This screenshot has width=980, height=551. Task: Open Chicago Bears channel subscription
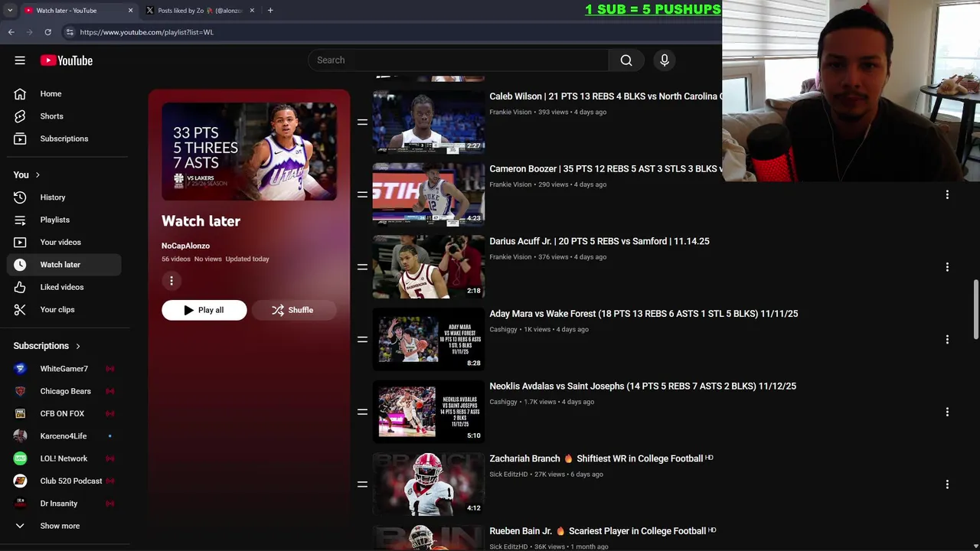(x=64, y=391)
